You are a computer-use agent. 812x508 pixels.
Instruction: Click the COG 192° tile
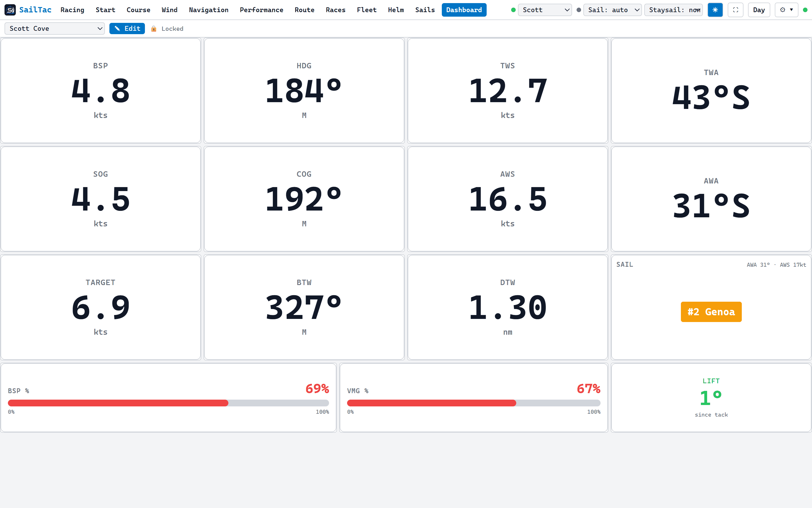tap(304, 199)
